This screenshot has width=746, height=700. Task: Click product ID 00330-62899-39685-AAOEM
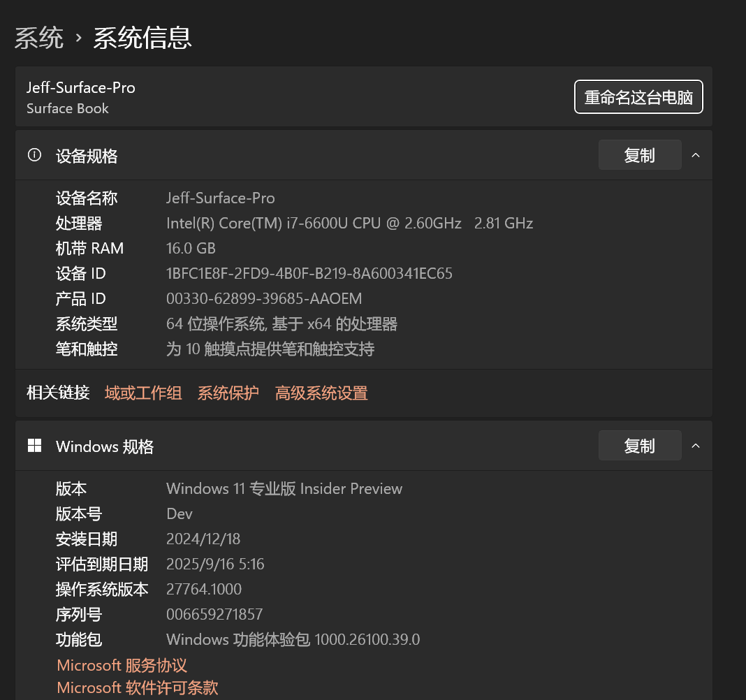264,299
